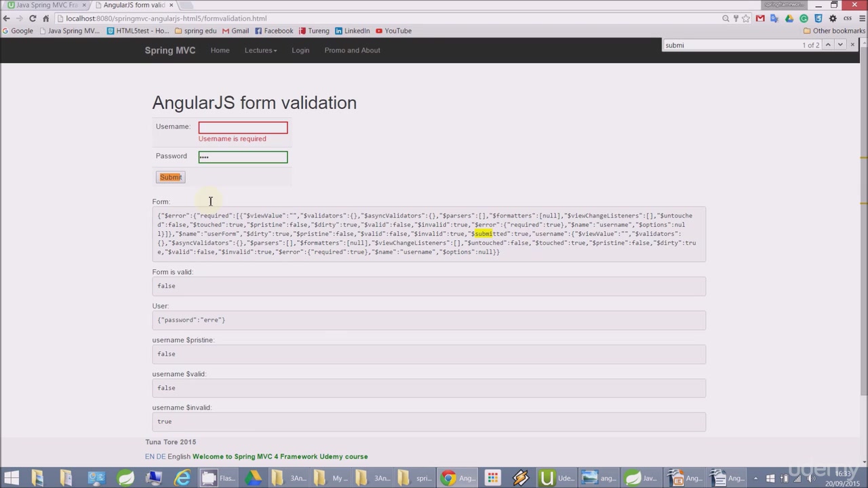Focus the Username input field
The image size is (868, 488).
[243, 127]
